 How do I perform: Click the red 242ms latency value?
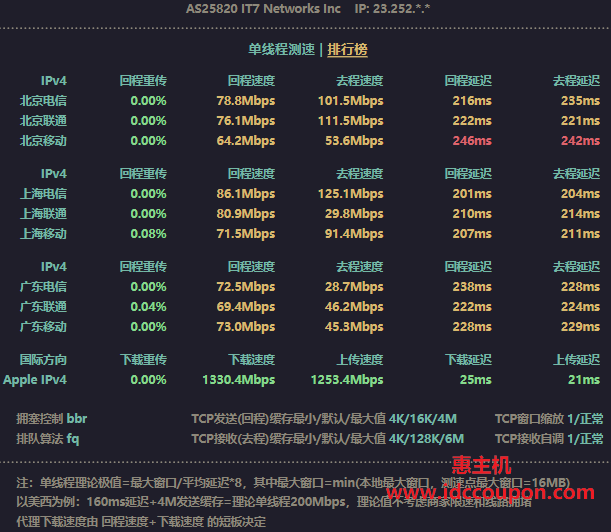coord(580,141)
